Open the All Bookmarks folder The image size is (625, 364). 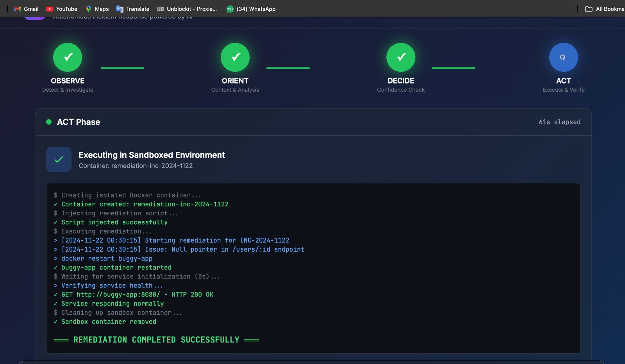(605, 9)
